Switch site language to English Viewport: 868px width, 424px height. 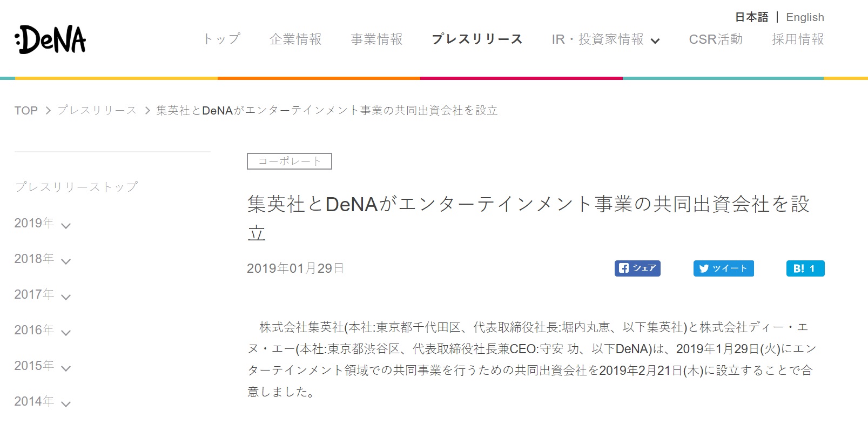[x=805, y=17]
